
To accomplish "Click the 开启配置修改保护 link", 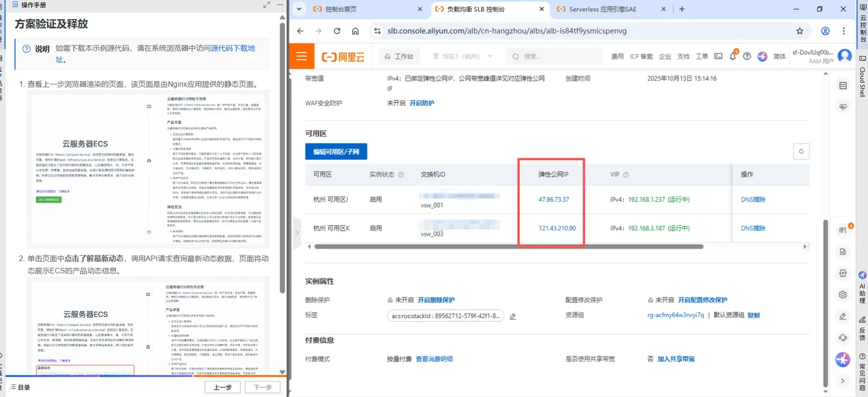I will [702, 300].
